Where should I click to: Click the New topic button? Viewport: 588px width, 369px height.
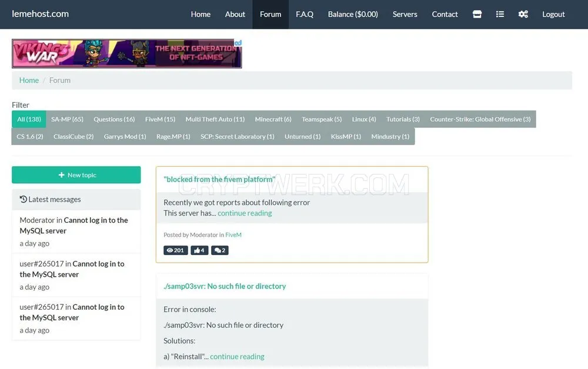[x=76, y=175]
